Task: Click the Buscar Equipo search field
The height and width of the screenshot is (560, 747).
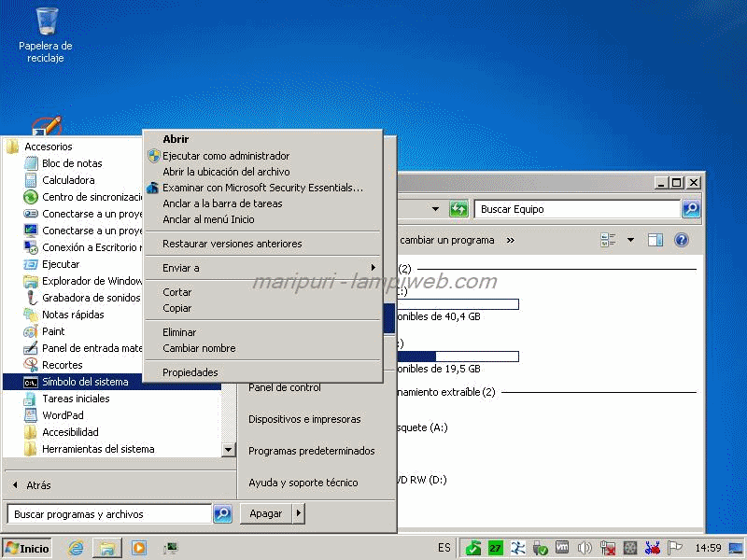Action: click(577, 209)
